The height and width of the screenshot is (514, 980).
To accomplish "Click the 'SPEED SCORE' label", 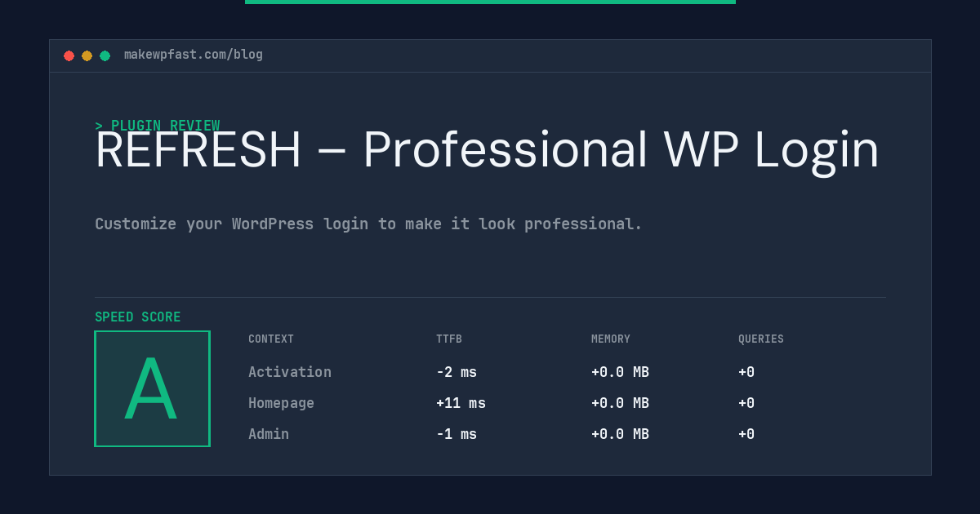I will click(138, 317).
